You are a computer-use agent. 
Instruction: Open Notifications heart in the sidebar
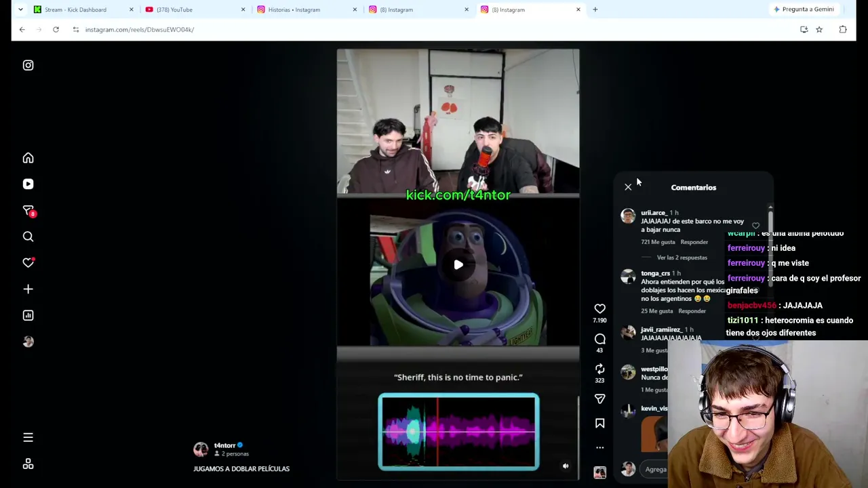28,262
